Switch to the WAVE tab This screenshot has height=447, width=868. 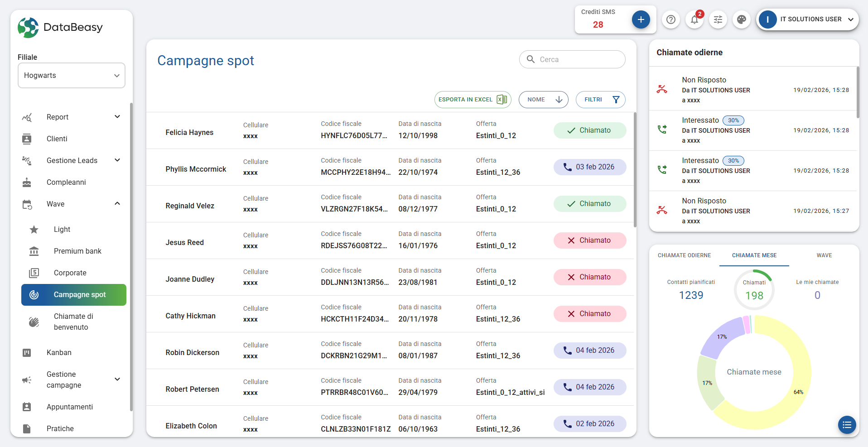tap(824, 255)
